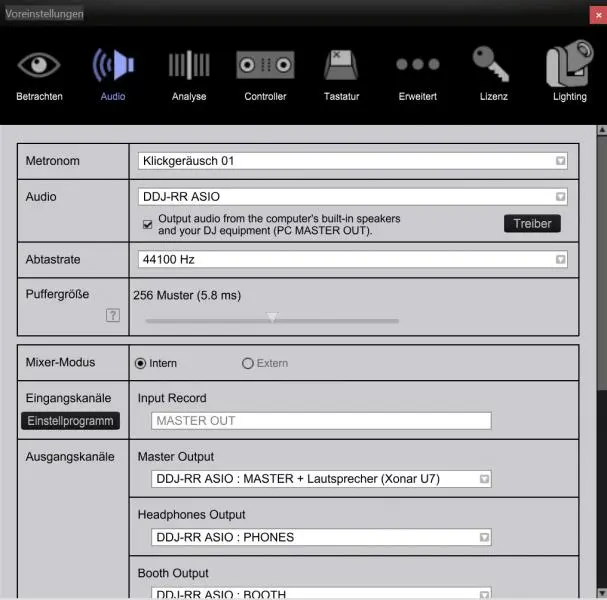Click the Tastatur keyboard icon
The width and height of the screenshot is (607, 600).
pos(341,67)
